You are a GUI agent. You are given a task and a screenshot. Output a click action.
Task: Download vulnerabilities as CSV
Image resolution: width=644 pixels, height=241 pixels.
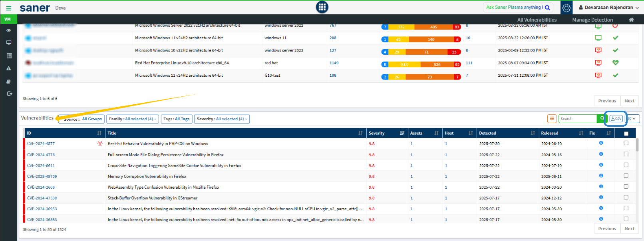(x=616, y=119)
